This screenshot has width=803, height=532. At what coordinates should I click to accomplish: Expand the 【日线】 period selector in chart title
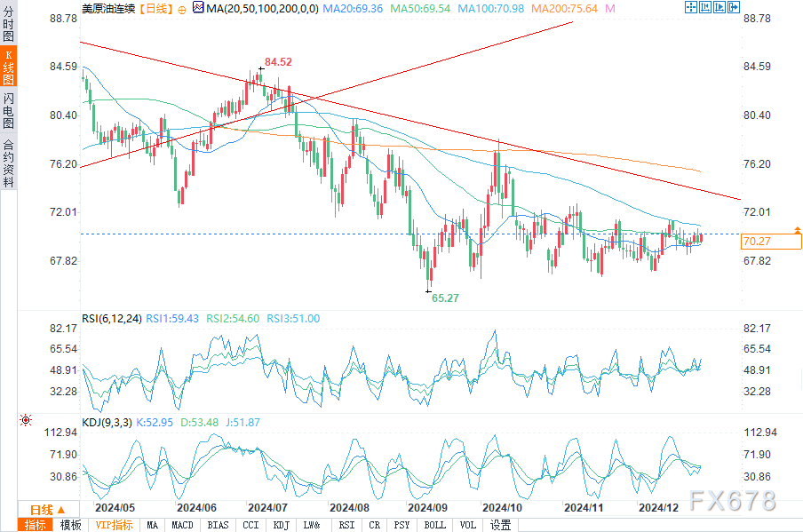tap(153, 8)
